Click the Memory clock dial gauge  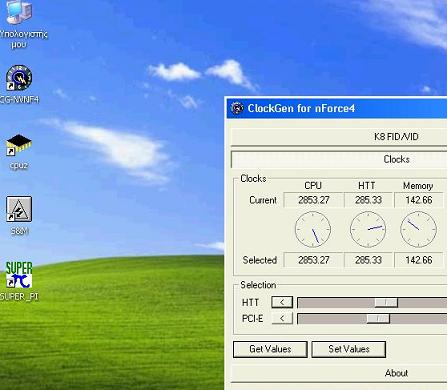point(418,229)
